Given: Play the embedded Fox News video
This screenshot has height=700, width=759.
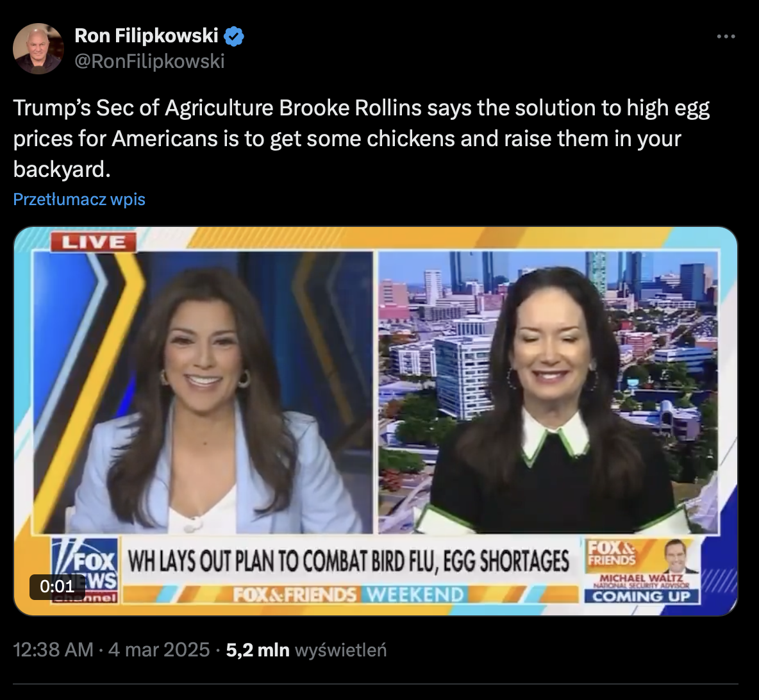Looking at the screenshot, I should [x=375, y=421].
